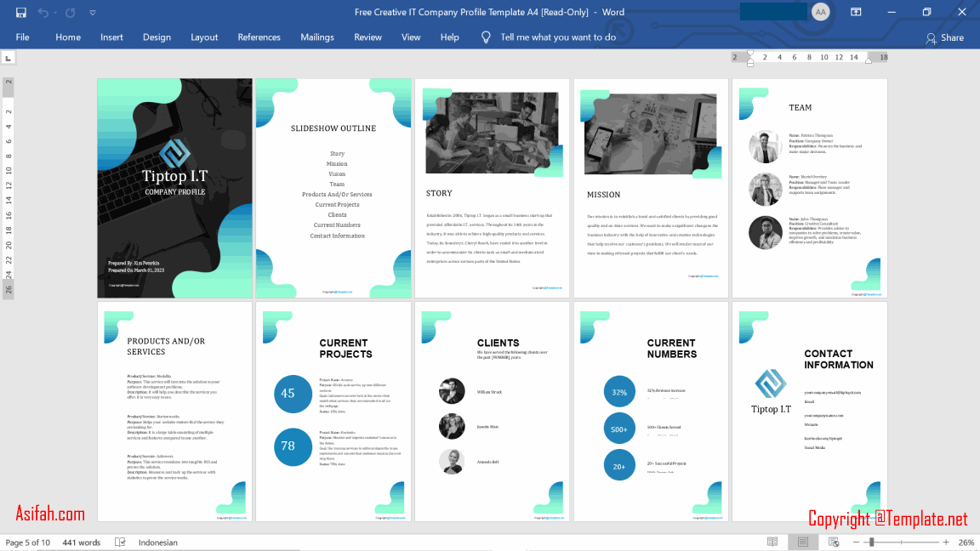
Task: Click the spelling and proofing status icon
Action: [120, 542]
